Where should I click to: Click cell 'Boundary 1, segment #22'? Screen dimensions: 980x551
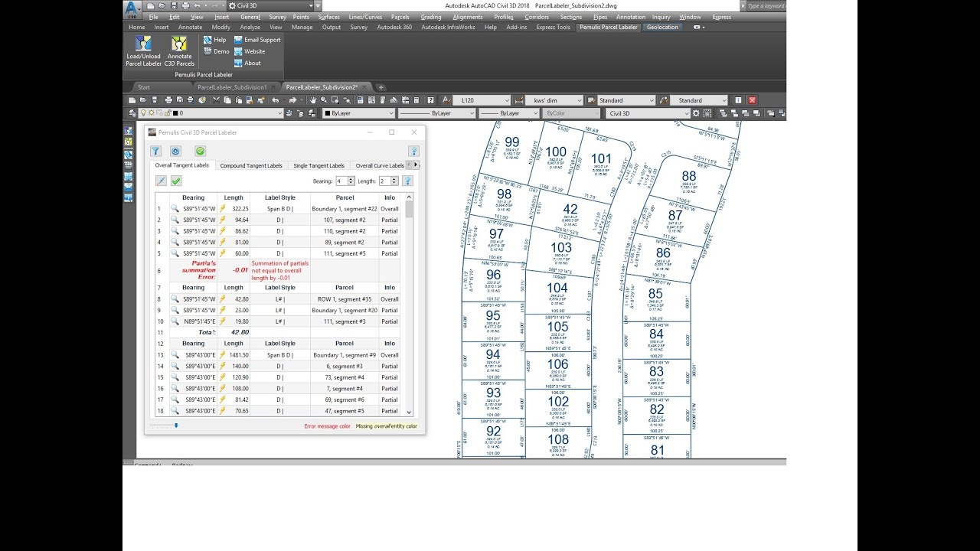345,209
